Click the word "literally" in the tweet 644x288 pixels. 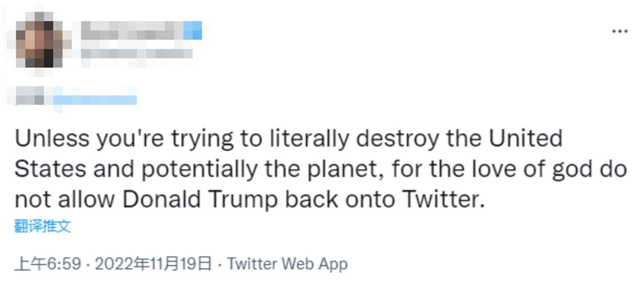point(309,139)
